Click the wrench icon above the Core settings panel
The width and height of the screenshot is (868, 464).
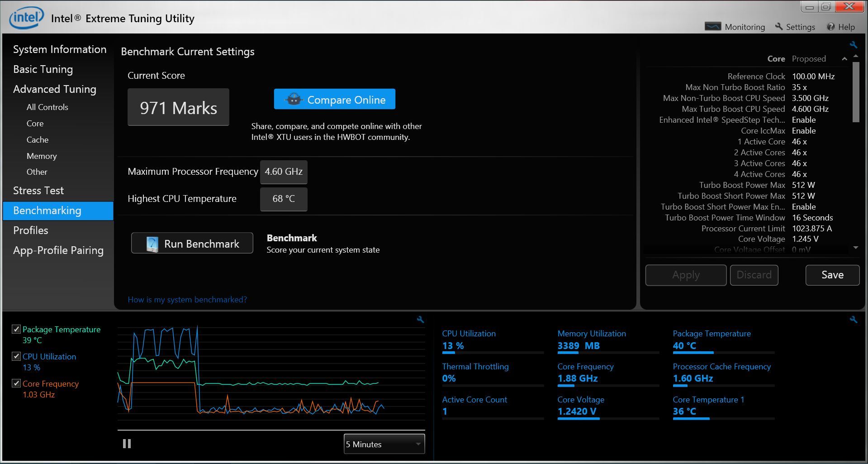[x=853, y=45]
